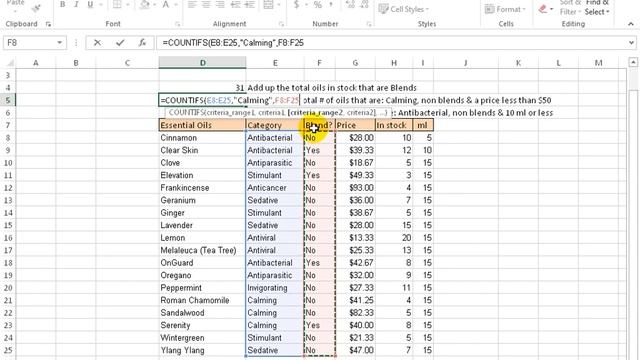Image resolution: width=640 pixels, height=360 pixels.
Task: Open the Number format dialog launcher
Action: coord(369,24)
